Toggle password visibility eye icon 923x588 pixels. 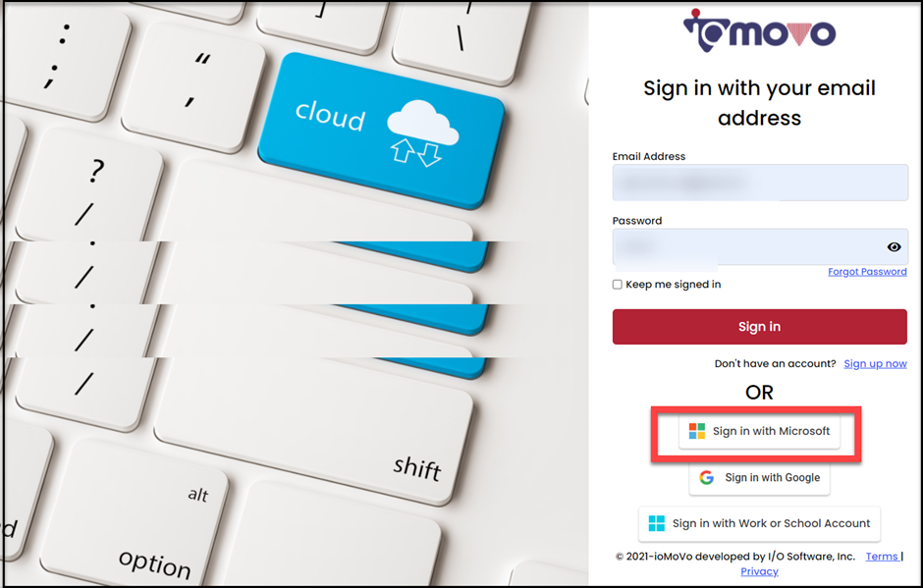coord(894,247)
